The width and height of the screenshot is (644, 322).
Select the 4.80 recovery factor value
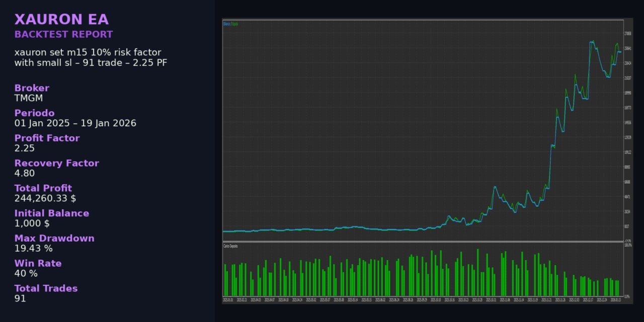coord(25,174)
